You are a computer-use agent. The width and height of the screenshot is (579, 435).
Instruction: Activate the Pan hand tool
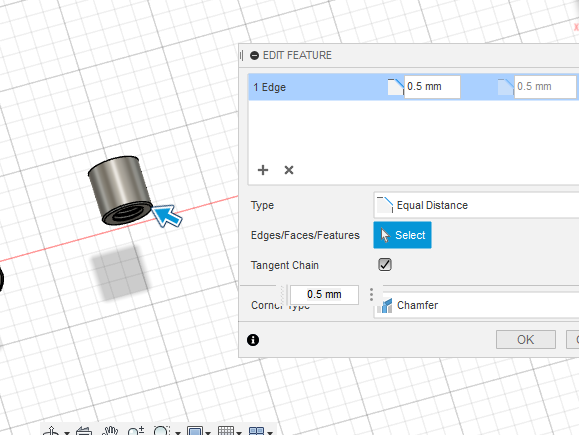pos(110,431)
